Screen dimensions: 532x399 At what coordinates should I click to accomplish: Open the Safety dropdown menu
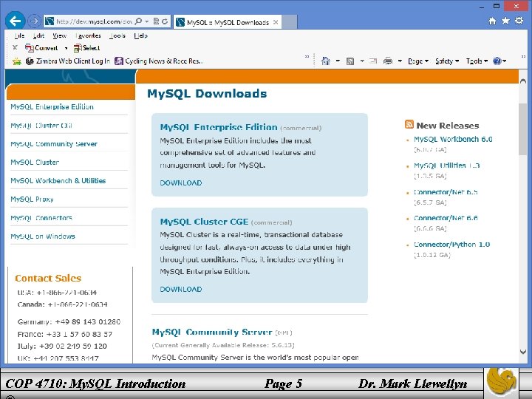pos(447,61)
